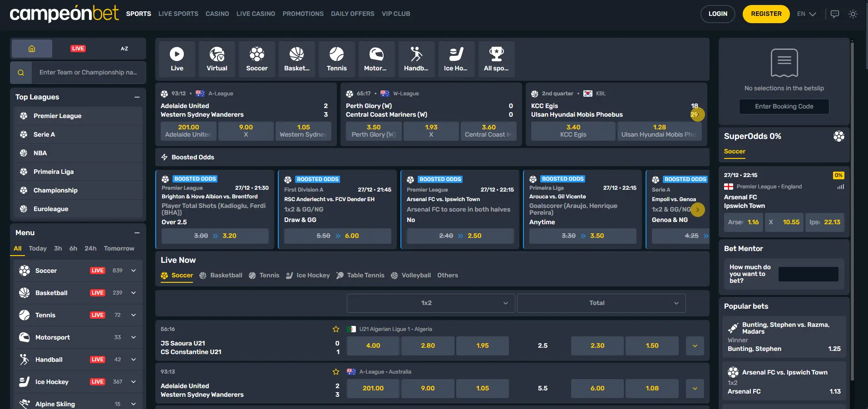Click the yellow Register button
Viewport: 868px width, 409px height.
[x=766, y=14]
